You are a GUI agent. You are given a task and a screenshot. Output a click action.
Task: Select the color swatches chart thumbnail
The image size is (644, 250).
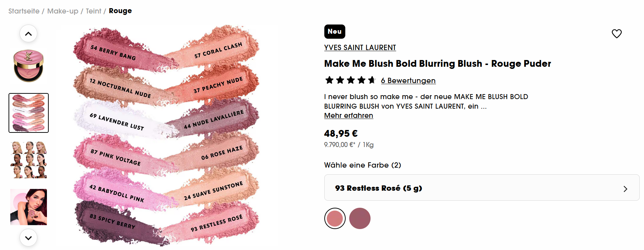click(x=28, y=113)
